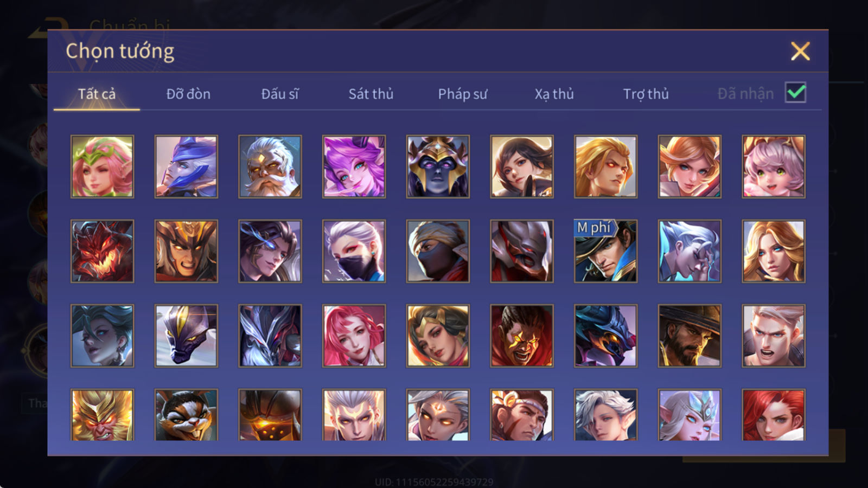Viewport: 868px width, 488px height.
Task: Toggle the Đã nhận checkbox
Action: tap(795, 92)
